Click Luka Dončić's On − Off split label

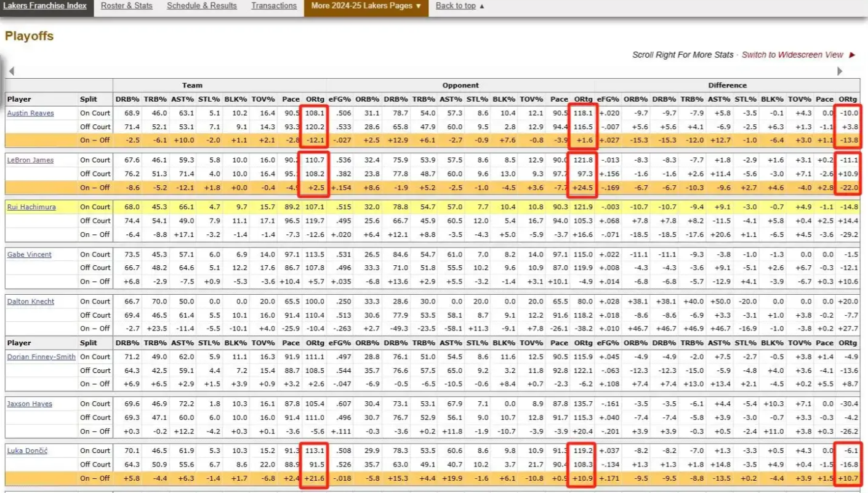coord(95,478)
